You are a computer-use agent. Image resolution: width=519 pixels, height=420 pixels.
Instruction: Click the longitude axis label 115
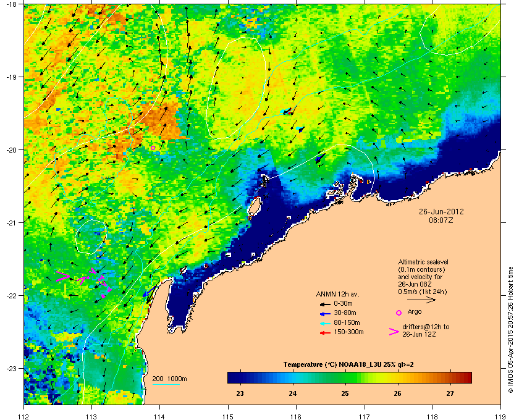point(228,416)
